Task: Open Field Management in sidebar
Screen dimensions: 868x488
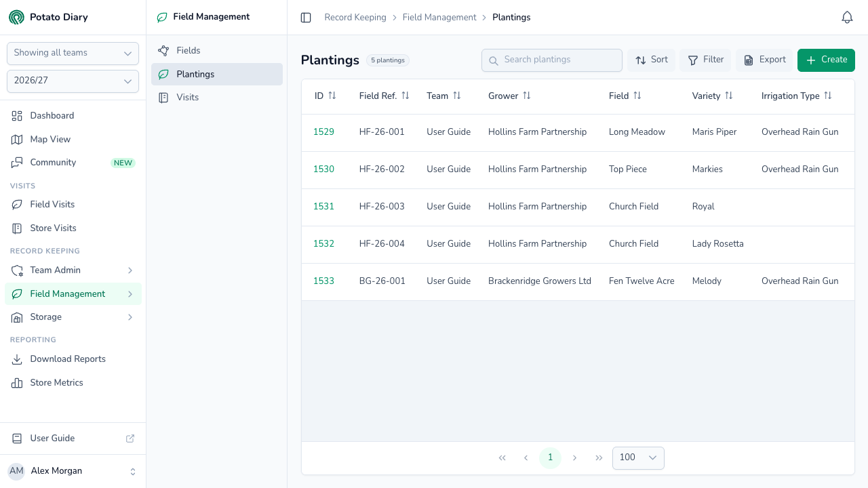Action: click(73, 294)
